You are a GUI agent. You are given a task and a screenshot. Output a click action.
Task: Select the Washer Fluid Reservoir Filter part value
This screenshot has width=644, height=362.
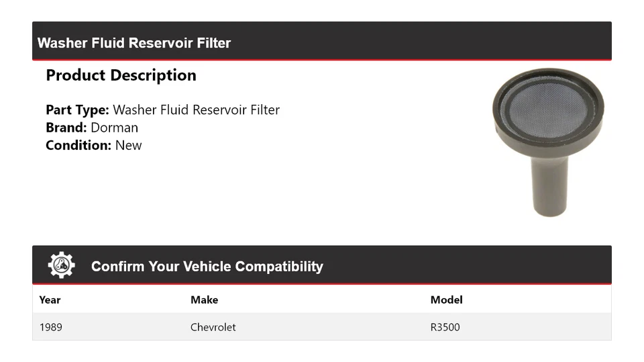[196, 110]
